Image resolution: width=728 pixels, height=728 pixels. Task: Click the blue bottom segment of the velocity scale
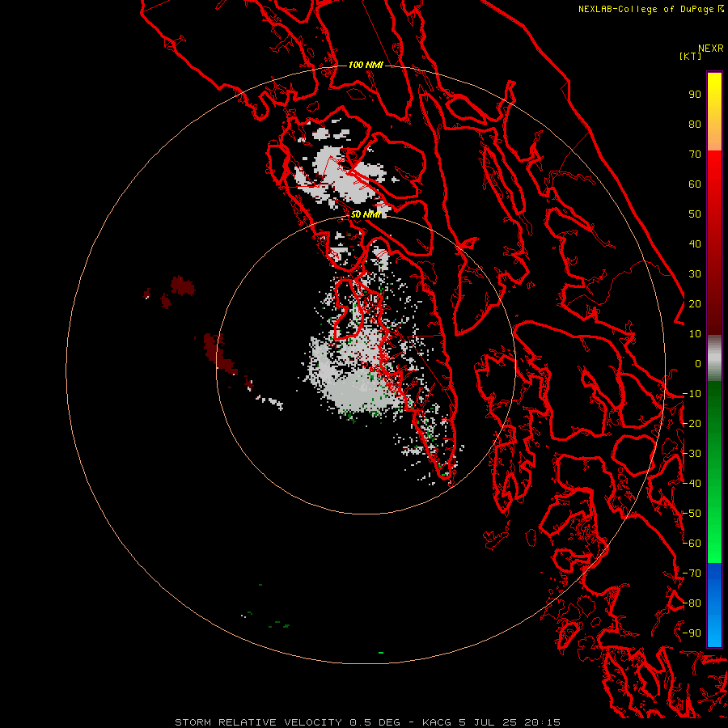coord(714,605)
